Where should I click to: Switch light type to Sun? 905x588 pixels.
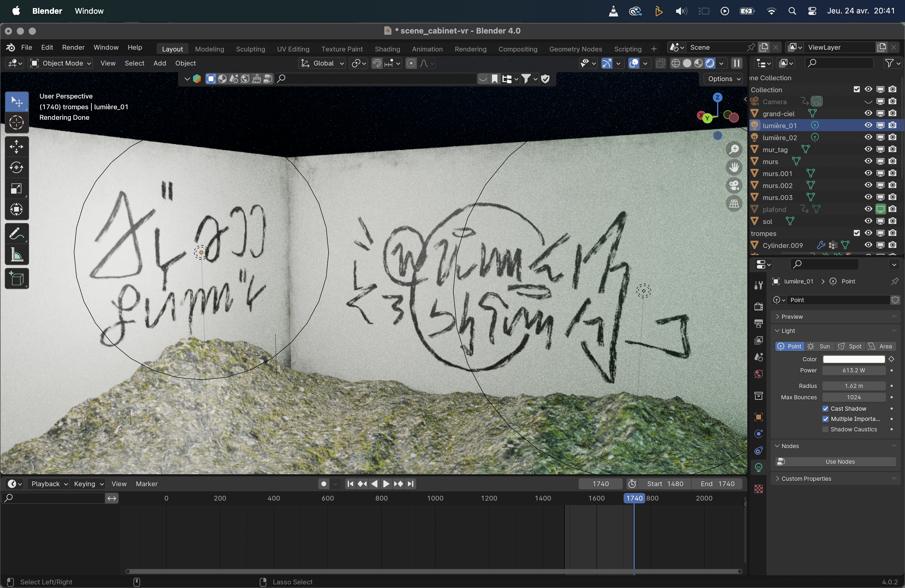[x=819, y=346]
